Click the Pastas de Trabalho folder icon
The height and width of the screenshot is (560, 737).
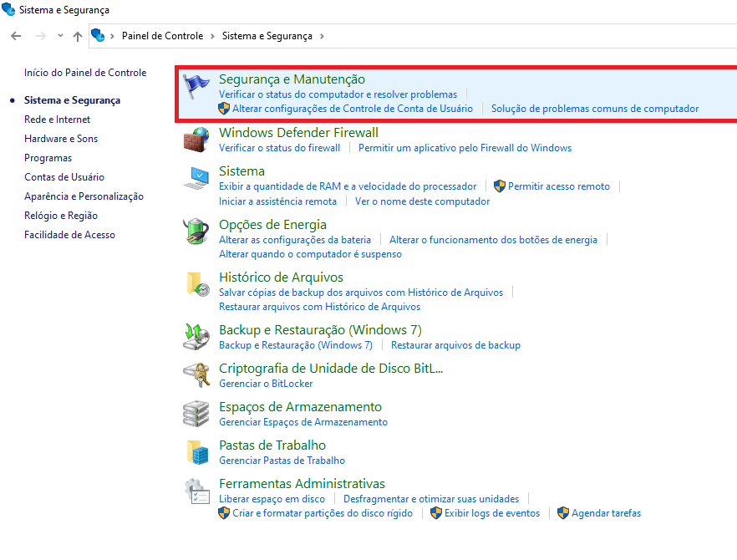(x=197, y=452)
